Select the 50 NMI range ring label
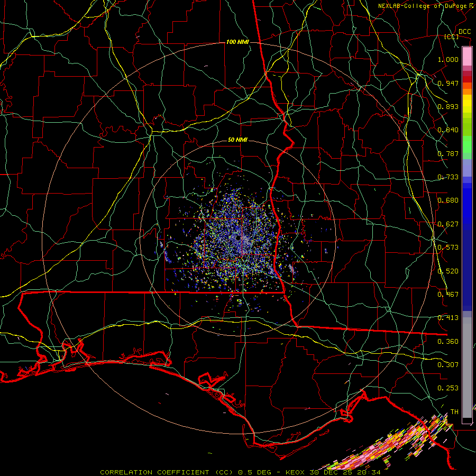Viewport: 476px width, 476px height. (x=237, y=140)
